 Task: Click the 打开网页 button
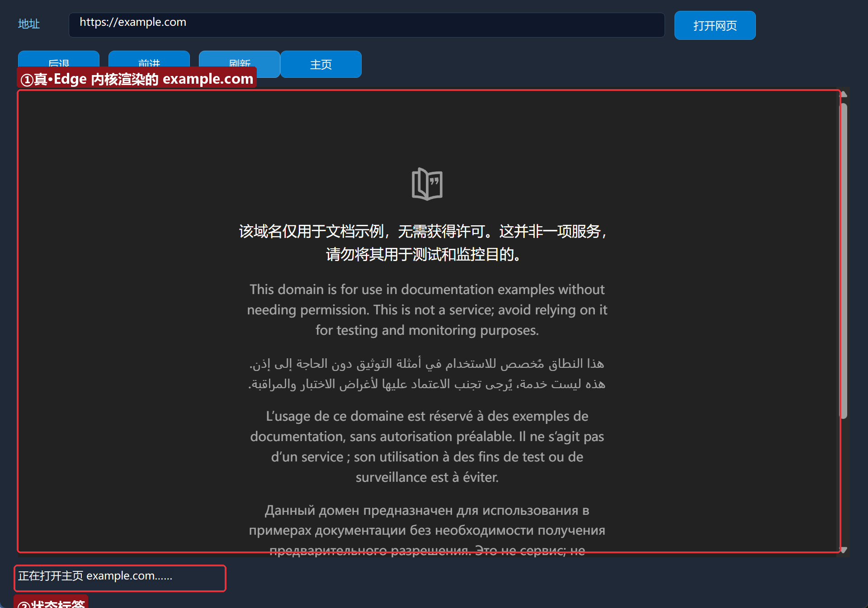click(x=715, y=25)
